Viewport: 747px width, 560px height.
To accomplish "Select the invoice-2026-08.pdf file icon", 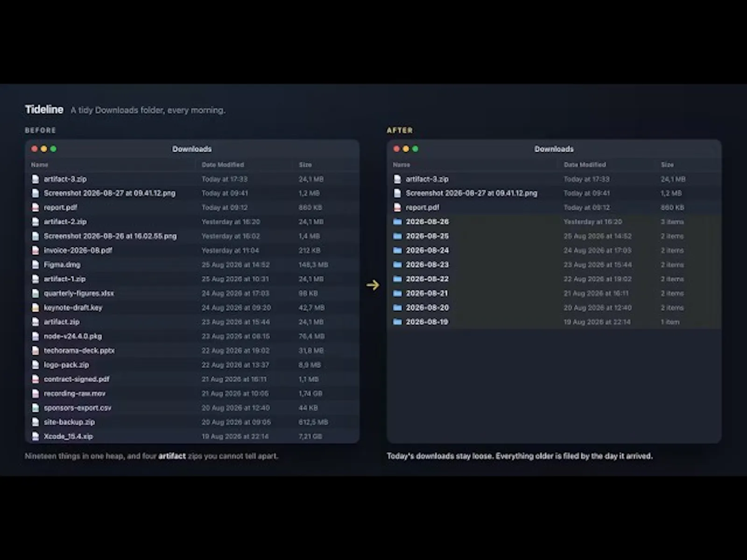I will [35, 251].
